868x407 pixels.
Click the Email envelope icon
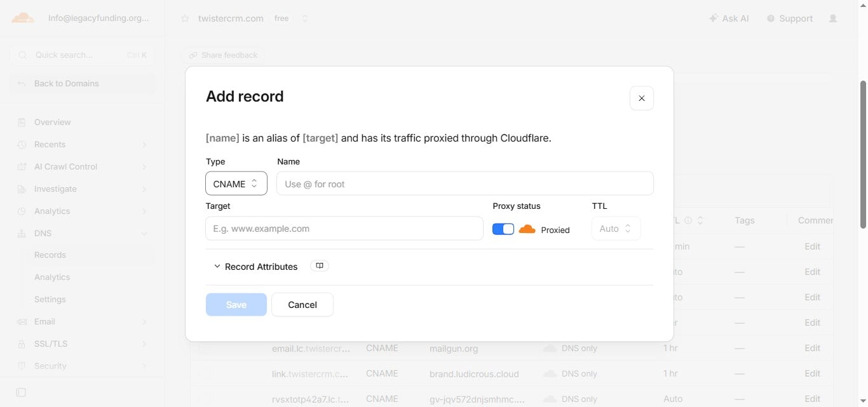point(22,321)
